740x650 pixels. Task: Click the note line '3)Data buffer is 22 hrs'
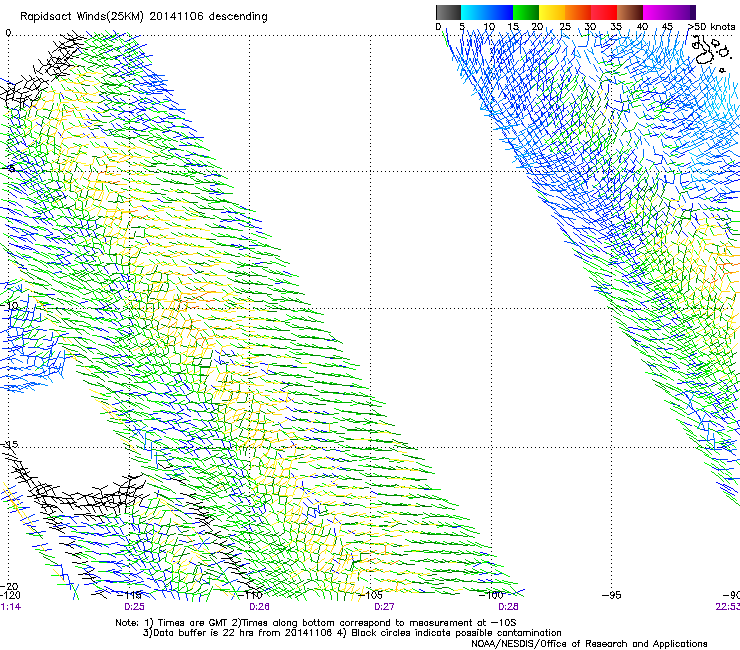[x=352, y=633]
